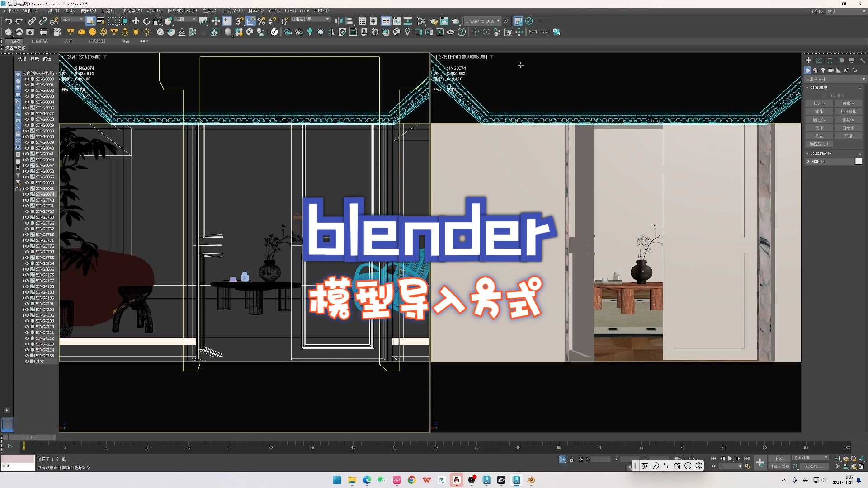868x488 pixels.
Task: Select the Move tool
Action: pos(136,21)
